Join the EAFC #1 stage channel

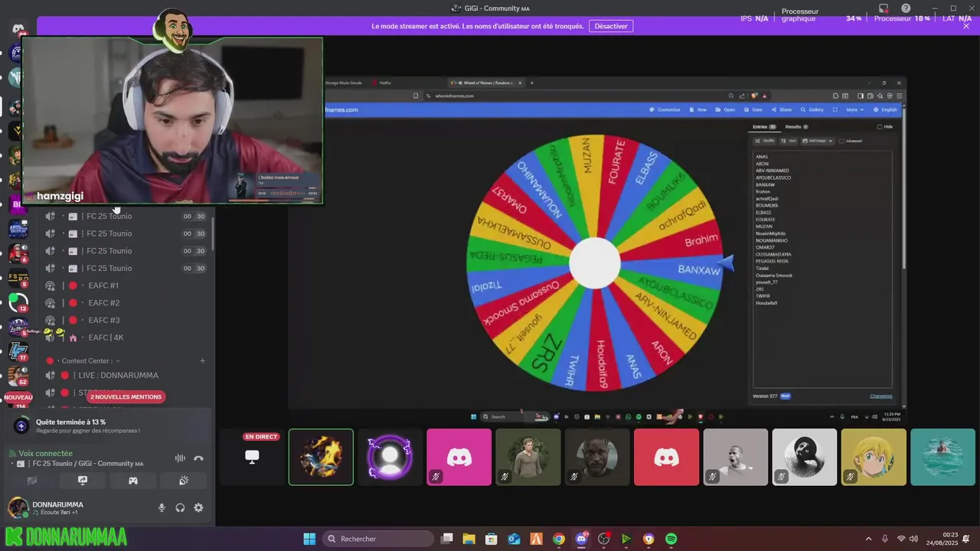(103, 285)
